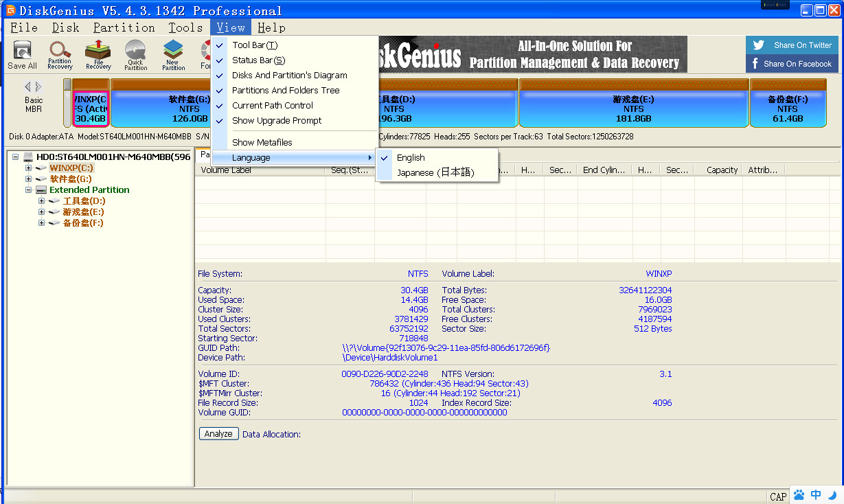Viewport: 844px width, 504px height.
Task: Click the next disk arrow icon
Action: [x=38, y=87]
